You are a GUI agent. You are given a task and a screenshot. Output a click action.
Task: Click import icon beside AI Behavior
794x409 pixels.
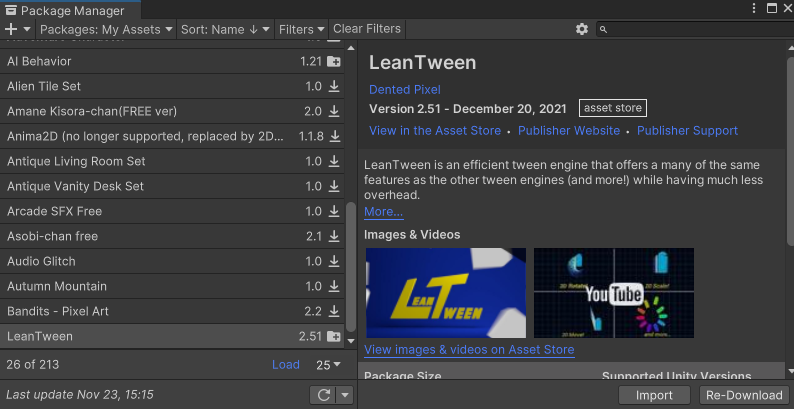[334, 62]
